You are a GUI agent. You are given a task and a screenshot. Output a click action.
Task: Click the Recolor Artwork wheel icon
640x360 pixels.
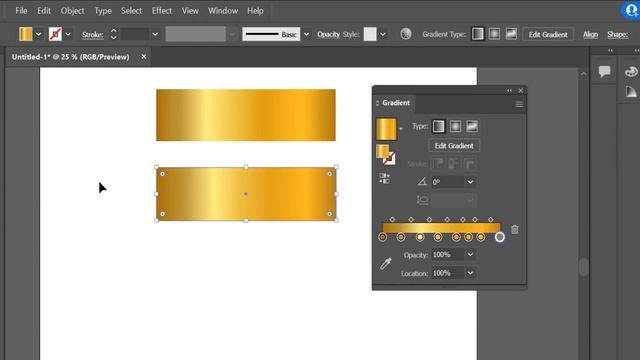[x=406, y=34]
